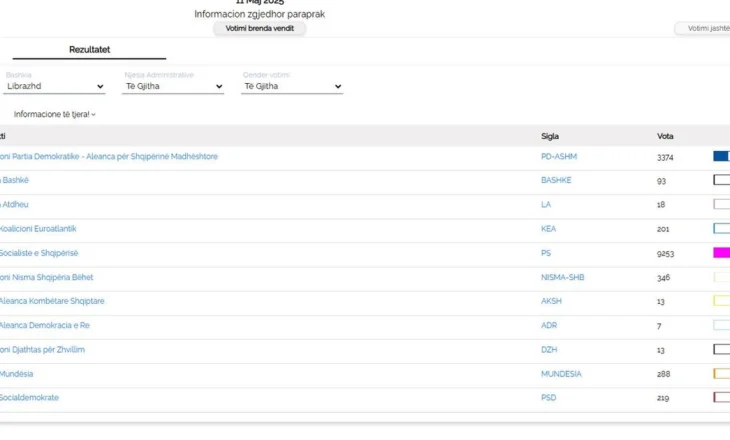The image size is (730, 440).
Task: Click vote count 3374
Action: coord(665,157)
